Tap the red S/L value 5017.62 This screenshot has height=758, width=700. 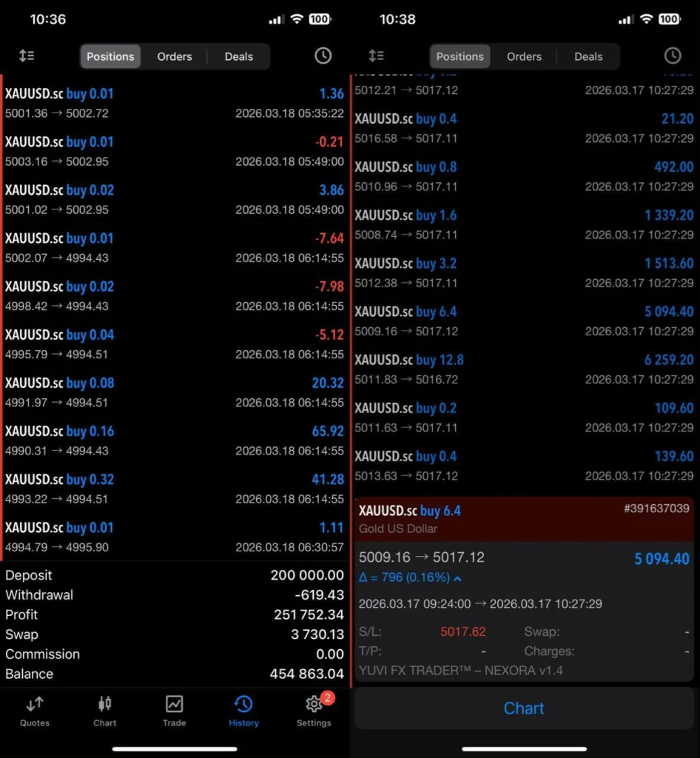[463, 631]
